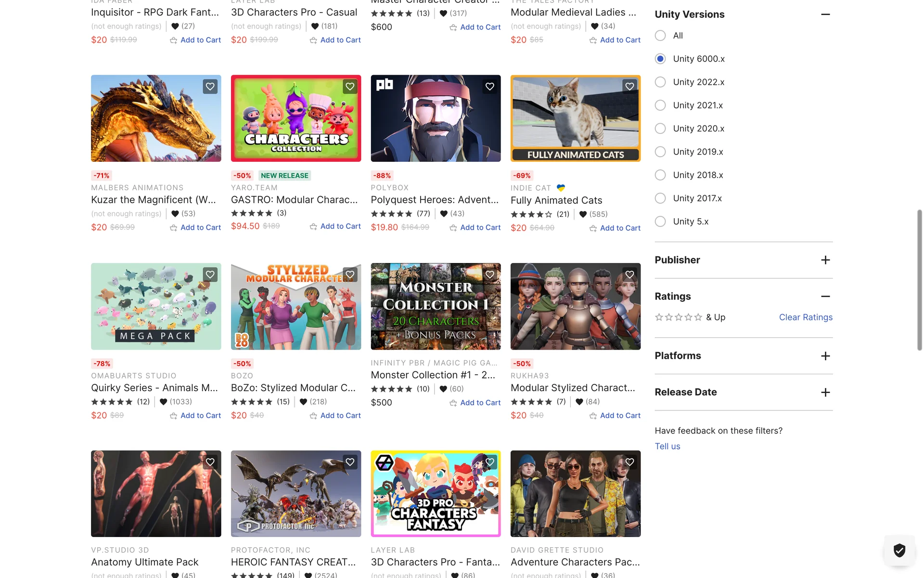The image size is (924, 578).
Task: Favorite the Anatomy Ultimate Pack thumbnail
Action: (x=210, y=462)
